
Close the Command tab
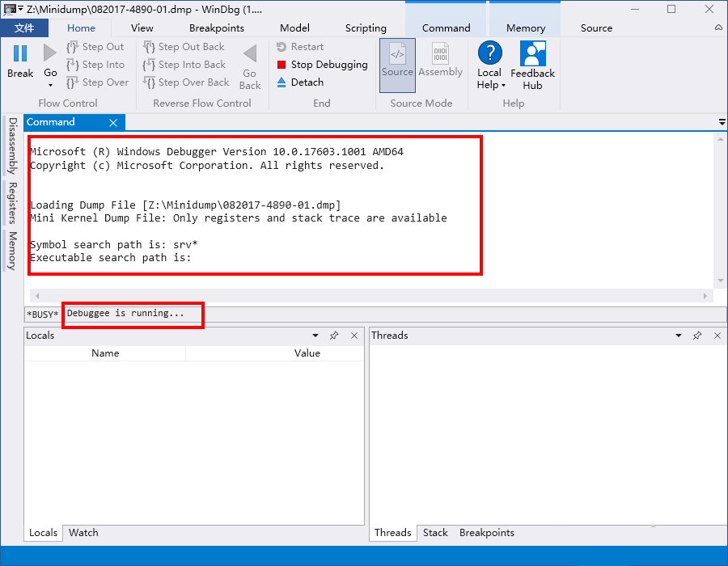(x=113, y=123)
